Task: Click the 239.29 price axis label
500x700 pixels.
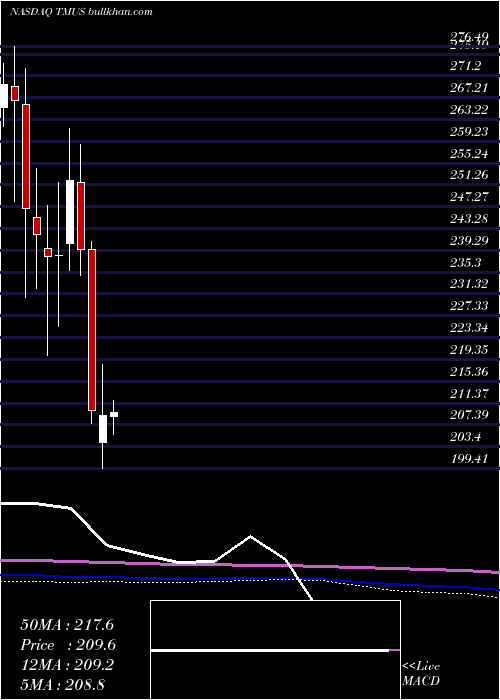Action: click(469, 241)
